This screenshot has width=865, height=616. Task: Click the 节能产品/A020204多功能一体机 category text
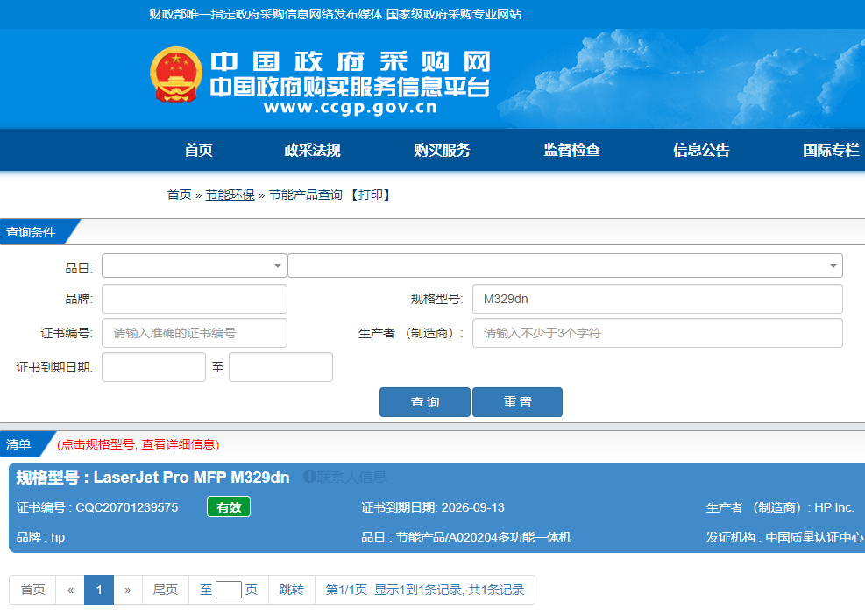click(x=484, y=537)
